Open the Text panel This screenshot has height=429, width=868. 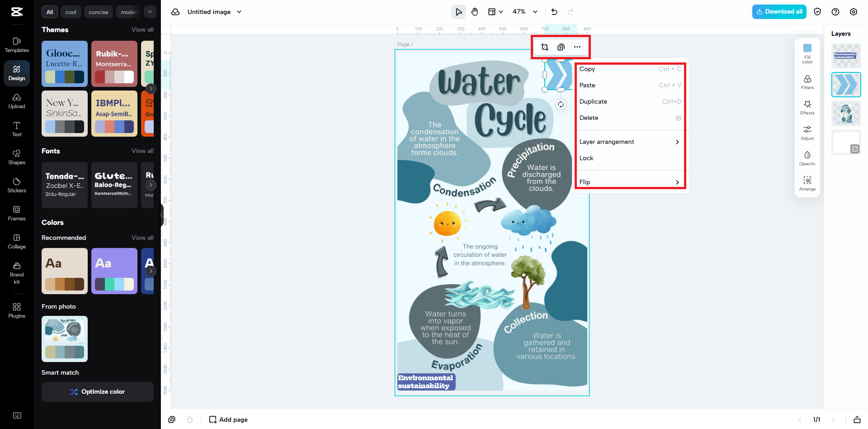(x=17, y=129)
